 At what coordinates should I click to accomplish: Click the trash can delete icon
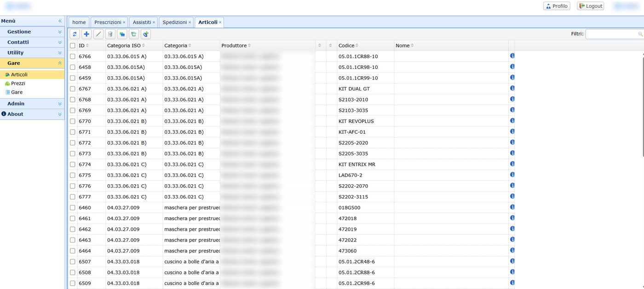point(110,34)
